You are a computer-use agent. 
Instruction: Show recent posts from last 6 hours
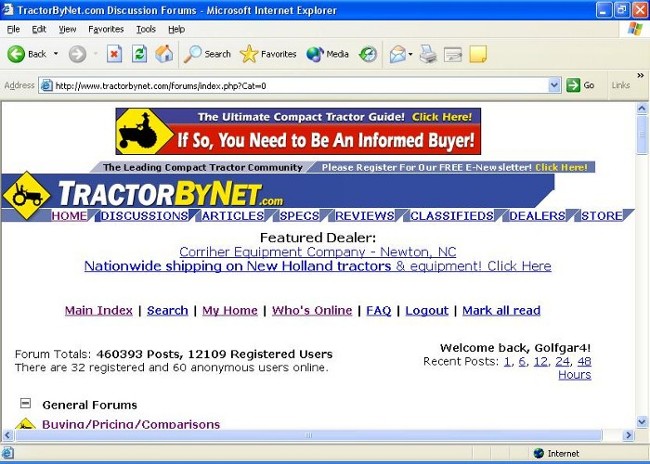pyautogui.click(x=522, y=362)
